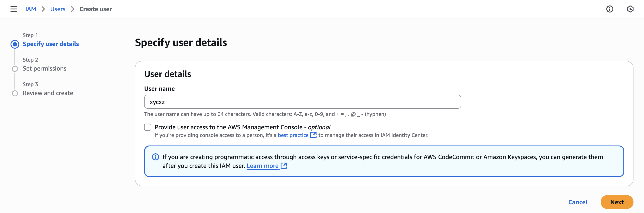
Task: Open the Specify user details step
Action: [x=51, y=44]
